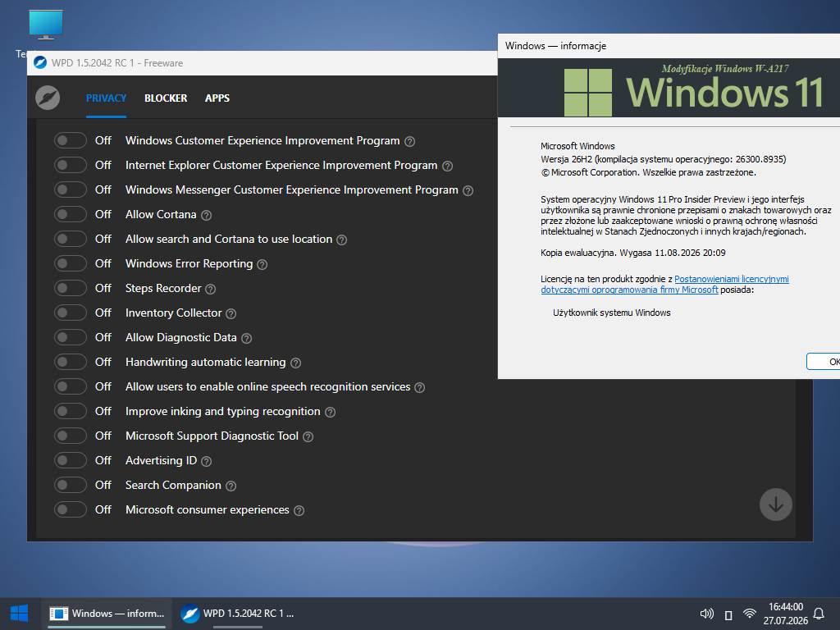Screen dimensions: 840x630
Task: Open help for Windows Customer Experience Improvement Program
Action: click(x=410, y=141)
